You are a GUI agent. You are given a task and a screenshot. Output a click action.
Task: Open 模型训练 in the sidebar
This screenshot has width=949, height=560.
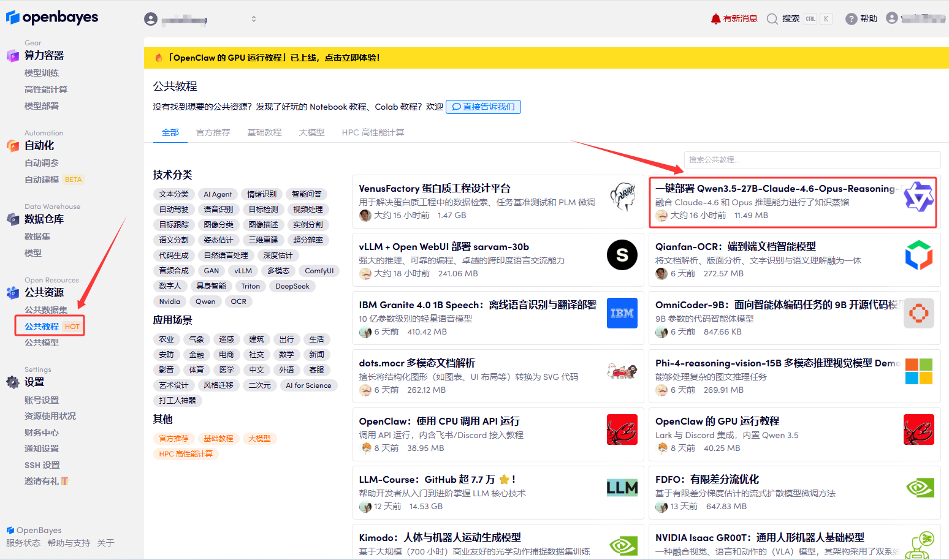coord(42,73)
